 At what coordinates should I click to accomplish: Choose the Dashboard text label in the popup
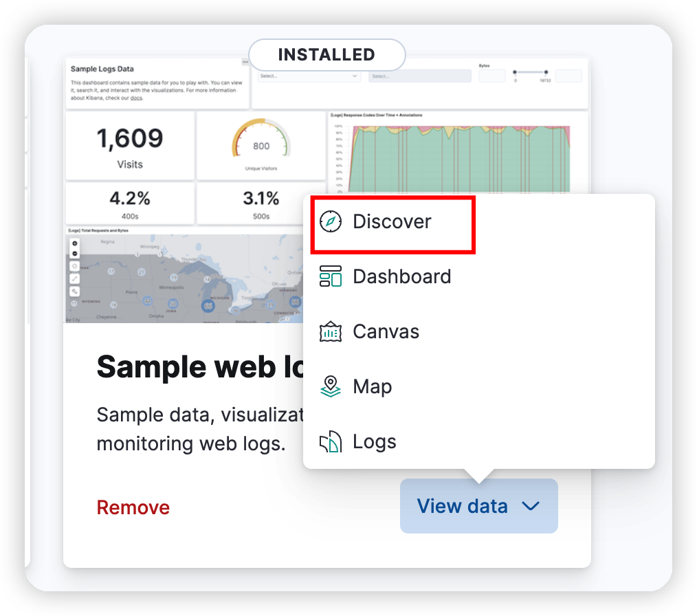click(x=401, y=277)
